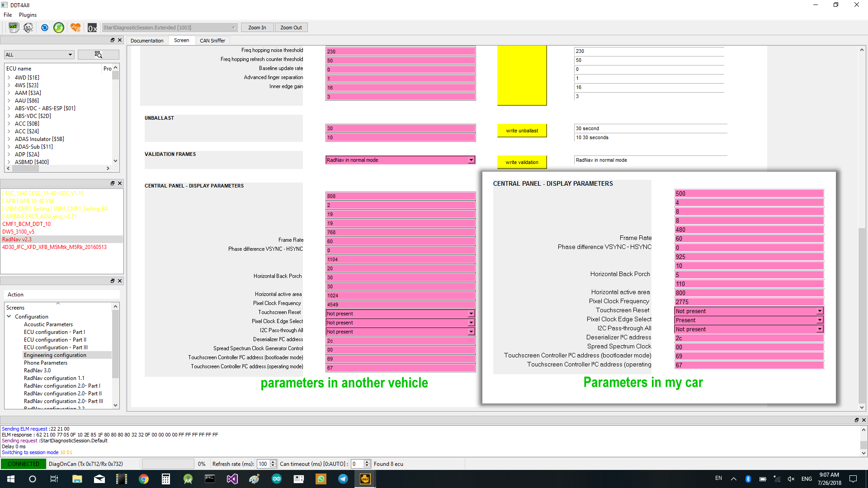Click the Deserializer I2C address field

pos(401,341)
